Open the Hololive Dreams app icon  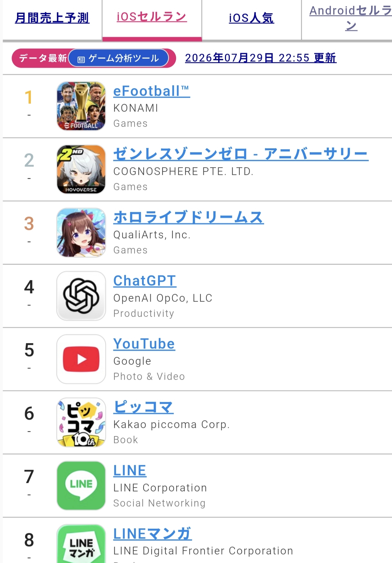[81, 232]
